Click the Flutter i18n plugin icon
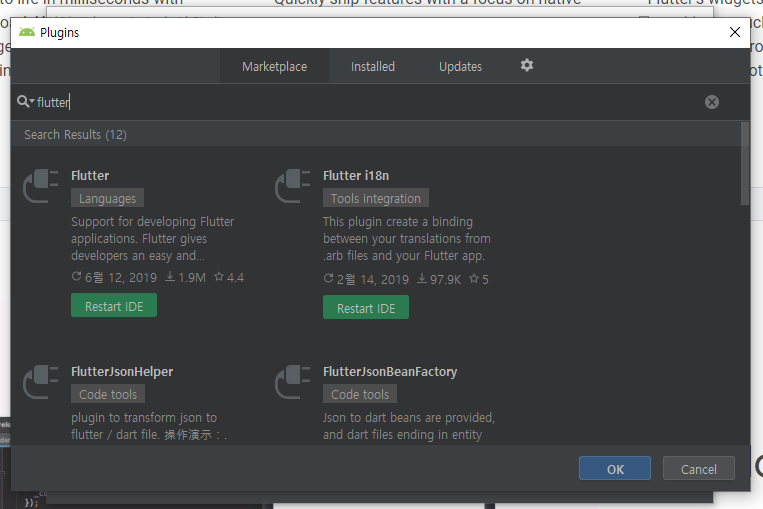Image resolution: width=763 pixels, height=509 pixels. pyautogui.click(x=293, y=185)
